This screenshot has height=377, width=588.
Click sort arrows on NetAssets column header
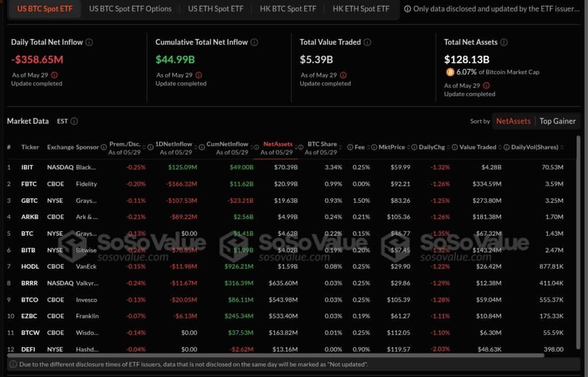click(x=296, y=147)
